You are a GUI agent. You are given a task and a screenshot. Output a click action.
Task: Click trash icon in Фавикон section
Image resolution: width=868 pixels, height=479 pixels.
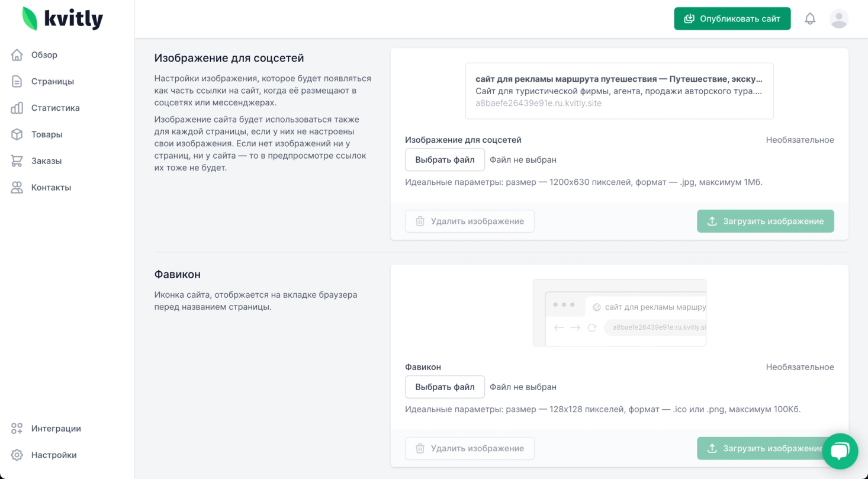[420, 449]
